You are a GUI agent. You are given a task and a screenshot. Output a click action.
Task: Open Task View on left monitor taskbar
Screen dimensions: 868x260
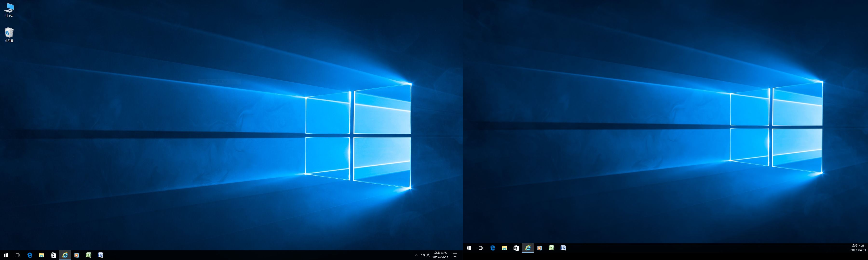coord(18,255)
